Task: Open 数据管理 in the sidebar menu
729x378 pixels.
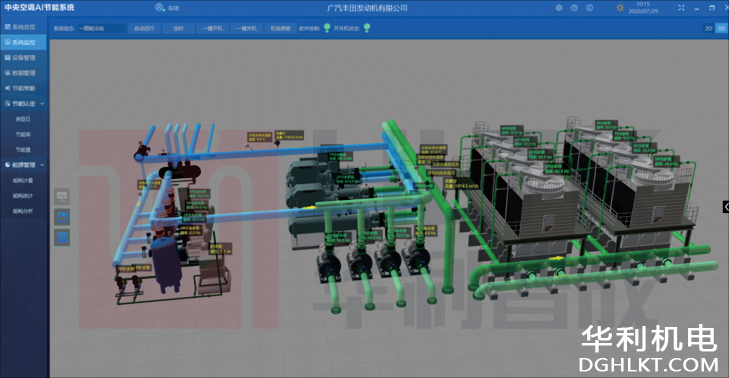Action: point(24,73)
